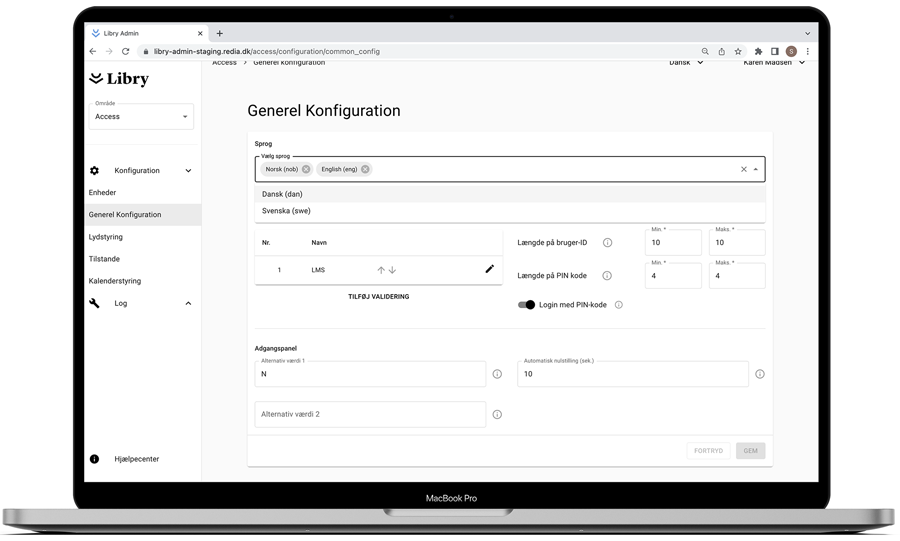Clear all selected languages with X icon
The height and width of the screenshot is (541, 900).
tap(743, 169)
